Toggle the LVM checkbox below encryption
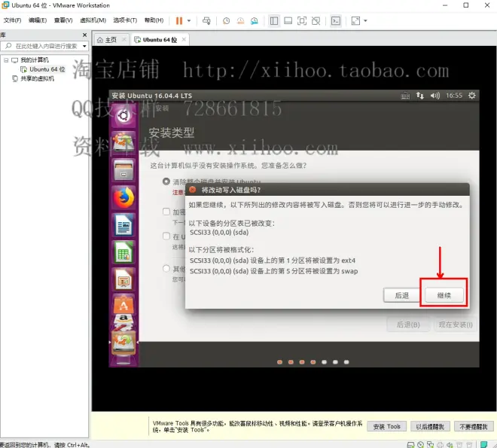The image size is (497, 448). pos(166,236)
